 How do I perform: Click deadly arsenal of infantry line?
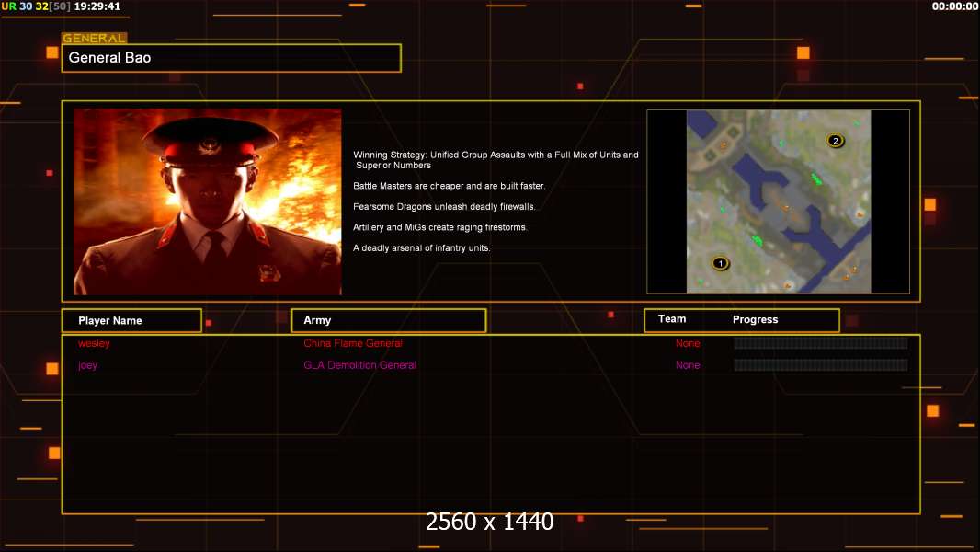[421, 247]
